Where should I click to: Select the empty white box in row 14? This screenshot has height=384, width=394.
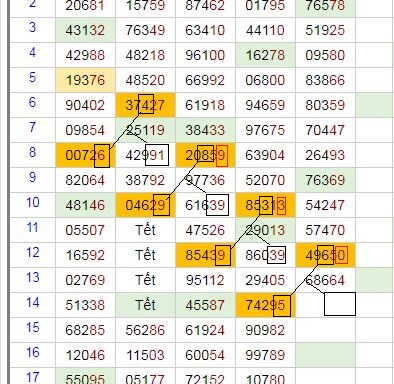coord(340,304)
